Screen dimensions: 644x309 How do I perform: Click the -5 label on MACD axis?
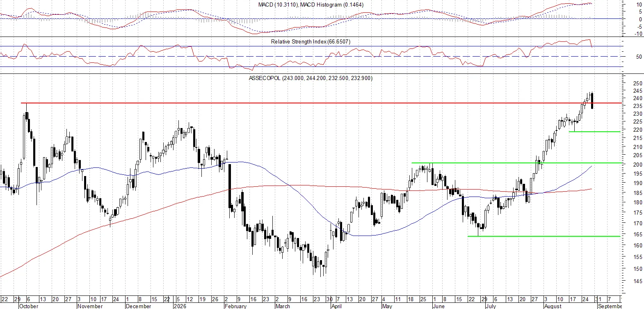coord(639,27)
